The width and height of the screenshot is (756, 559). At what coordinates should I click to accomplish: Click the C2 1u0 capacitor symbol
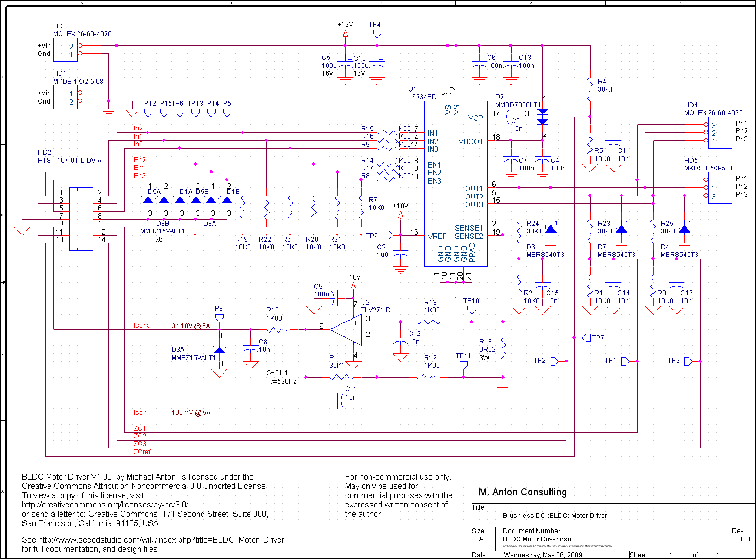pyautogui.click(x=401, y=255)
